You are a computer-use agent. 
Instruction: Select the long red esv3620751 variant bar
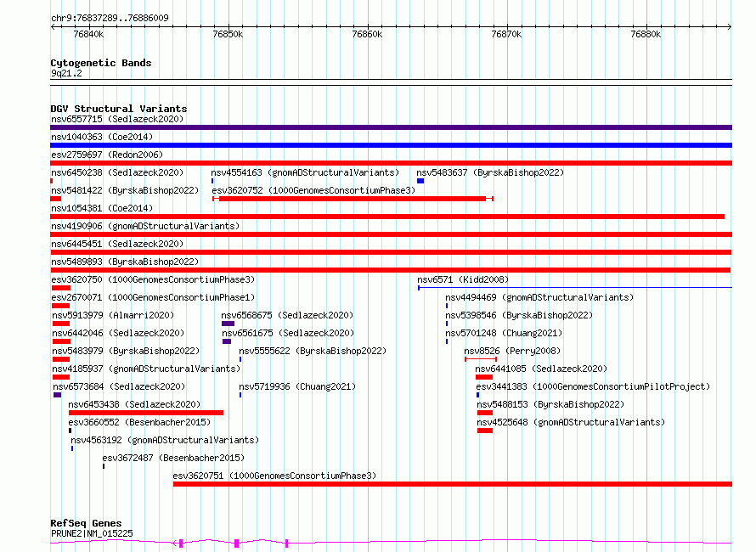point(453,484)
